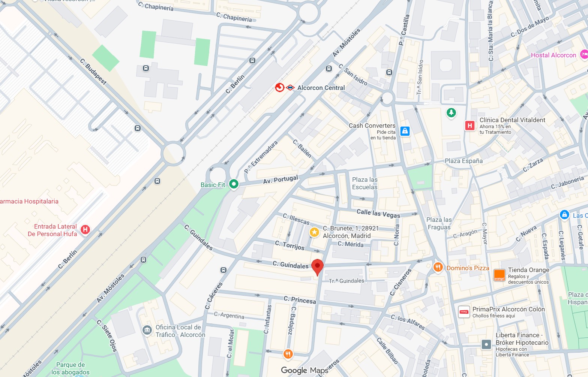Select the Parque de los abogados label
This screenshot has height=377, width=588.
(70, 368)
